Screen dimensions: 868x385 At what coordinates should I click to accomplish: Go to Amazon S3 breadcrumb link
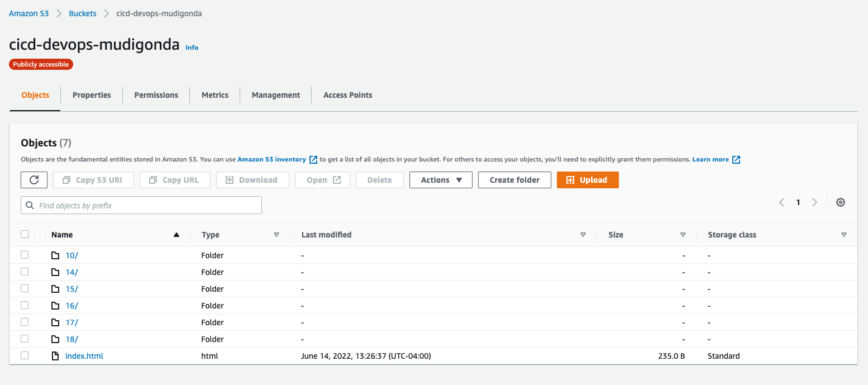click(x=29, y=13)
